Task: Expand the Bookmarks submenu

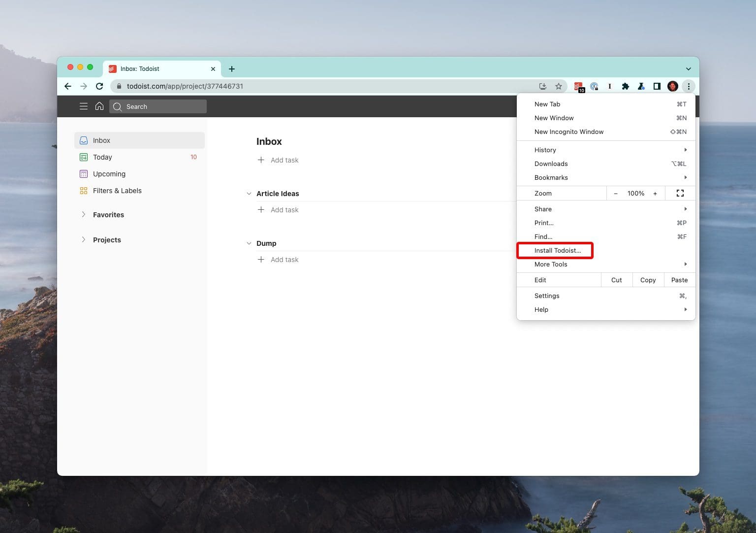Action: coord(606,177)
